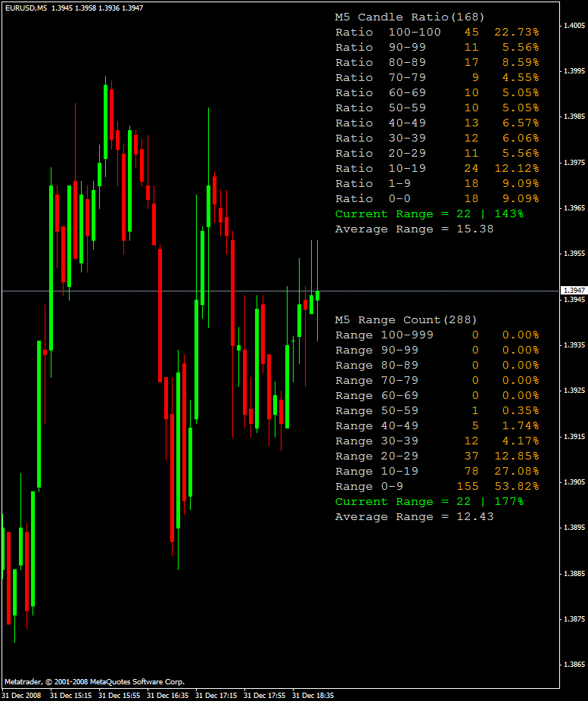Click the 31 Dec 16:35 time label
Screen dimensions: 588x701
[x=167, y=696]
